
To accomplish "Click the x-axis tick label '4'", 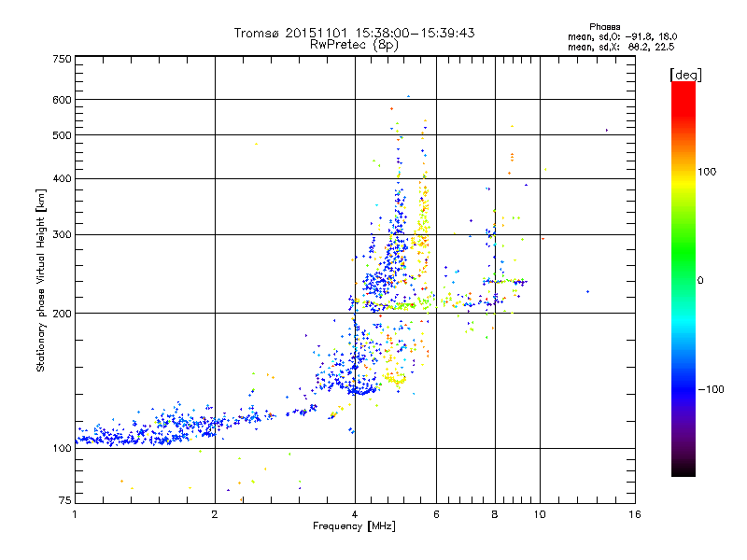I will point(355,514).
